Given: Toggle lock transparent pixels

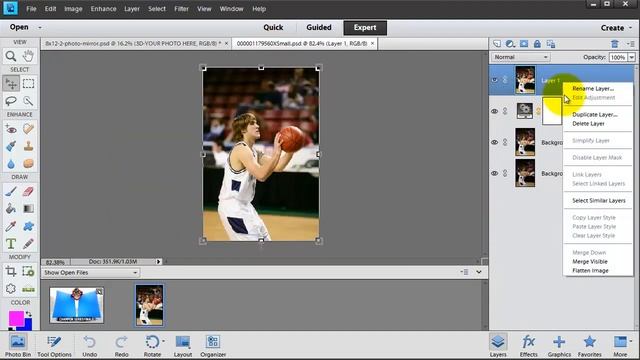Looking at the screenshot, I should 551,44.
